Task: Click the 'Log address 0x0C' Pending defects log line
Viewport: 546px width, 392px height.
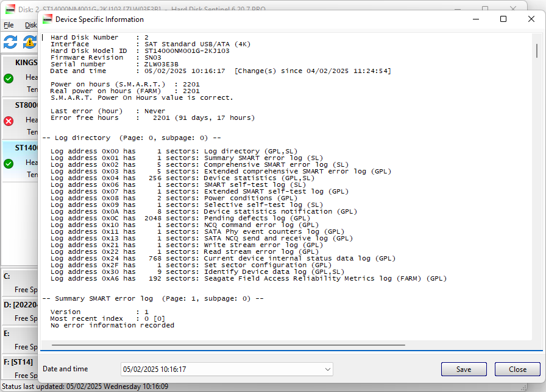Action: click(x=180, y=219)
